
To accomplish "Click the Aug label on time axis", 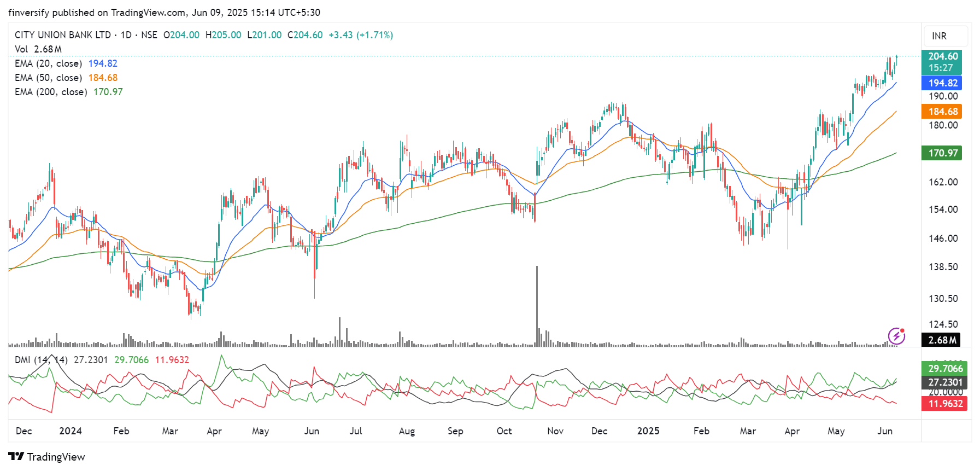I will pyautogui.click(x=407, y=431).
